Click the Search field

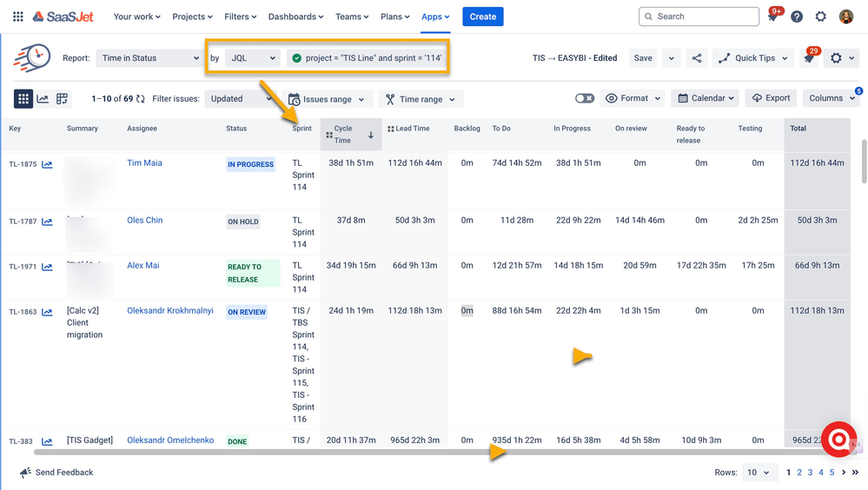click(699, 17)
